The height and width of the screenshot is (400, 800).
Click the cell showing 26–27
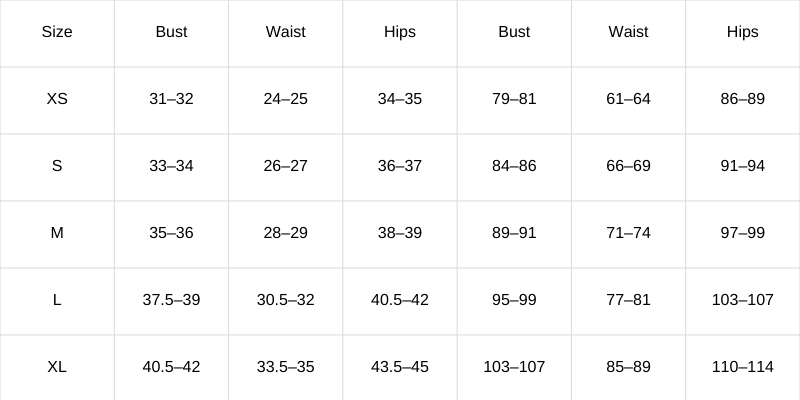(x=286, y=166)
